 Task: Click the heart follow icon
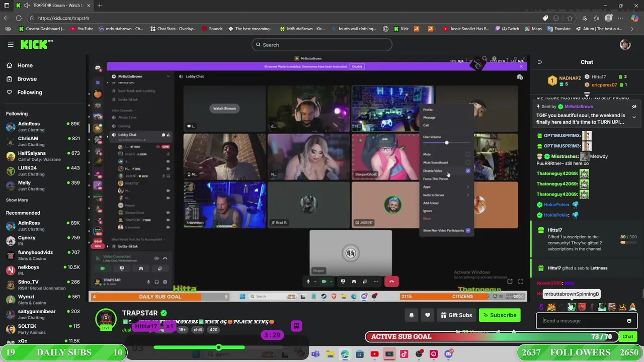point(427,315)
